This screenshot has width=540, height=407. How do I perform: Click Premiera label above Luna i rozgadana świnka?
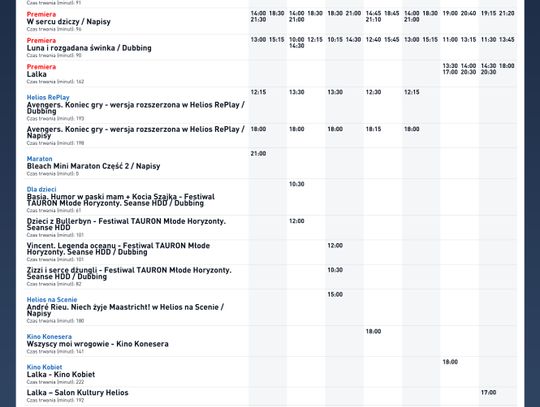tap(41, 41)
